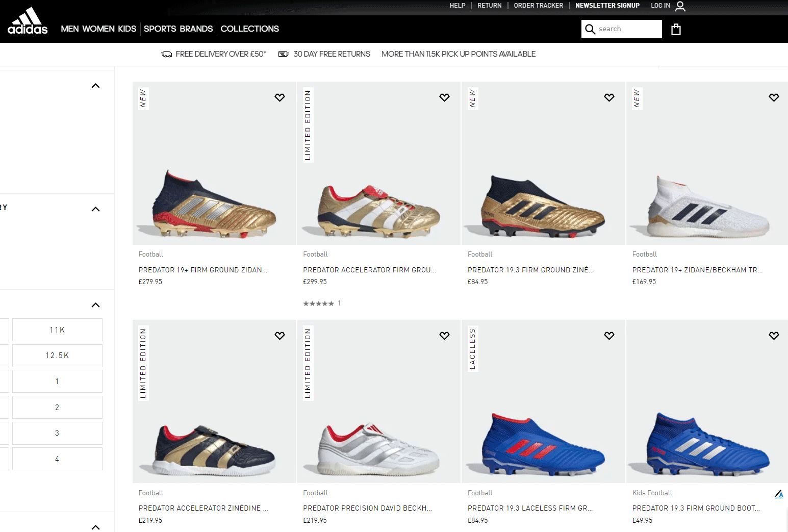Select size 11K filter
This screenshot has width=788, height=532.
(57, 330)
